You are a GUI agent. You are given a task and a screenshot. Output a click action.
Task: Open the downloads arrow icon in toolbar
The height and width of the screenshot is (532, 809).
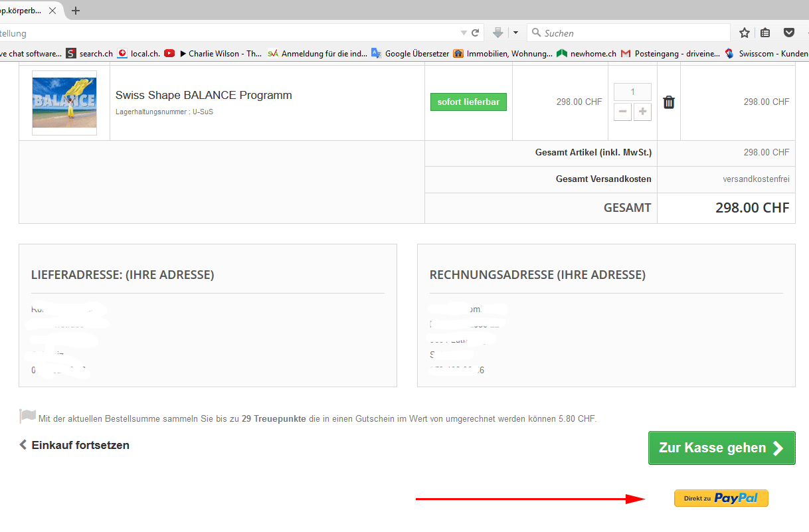[498, 33]
